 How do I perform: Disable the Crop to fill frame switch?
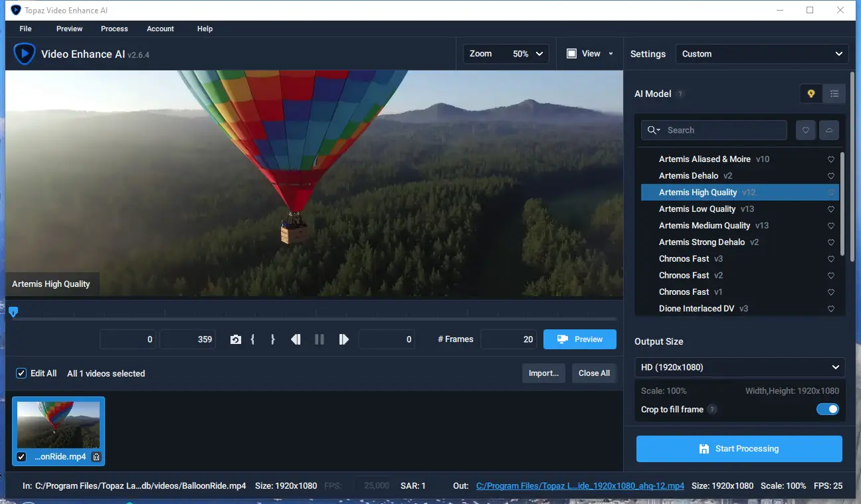click(828, 410)
